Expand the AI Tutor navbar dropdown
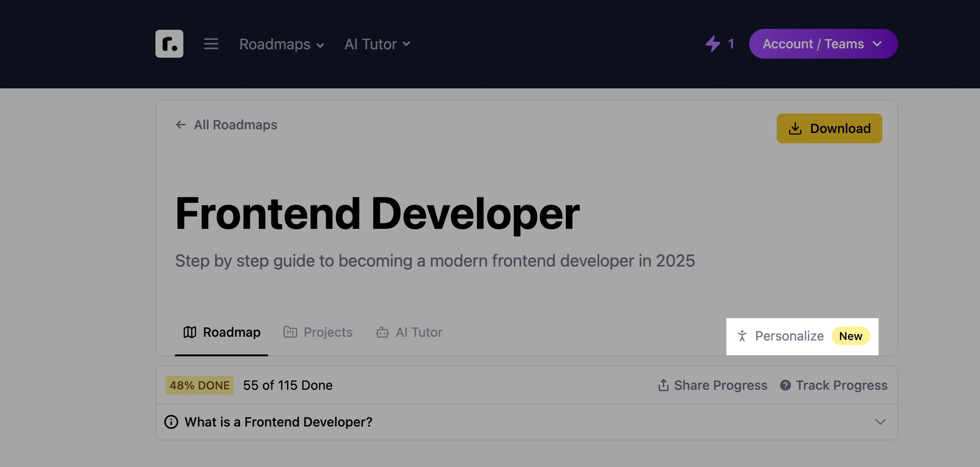The height and width of the screenshot is (467, 980). (377, 44)
